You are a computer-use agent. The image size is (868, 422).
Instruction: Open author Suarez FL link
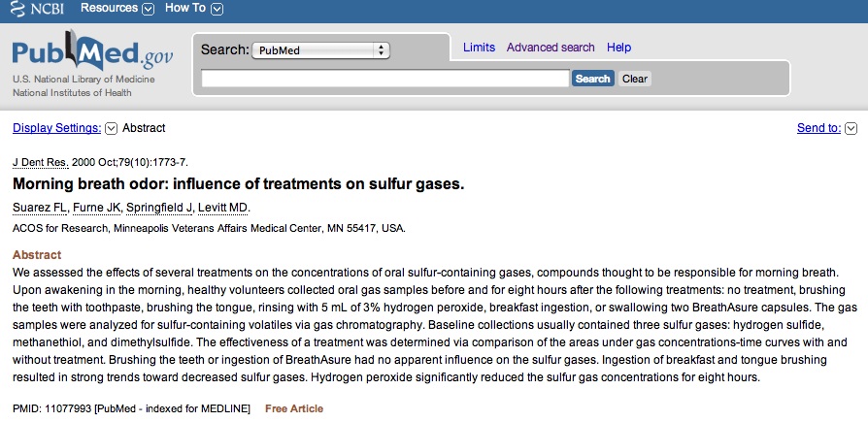[40, 208]
